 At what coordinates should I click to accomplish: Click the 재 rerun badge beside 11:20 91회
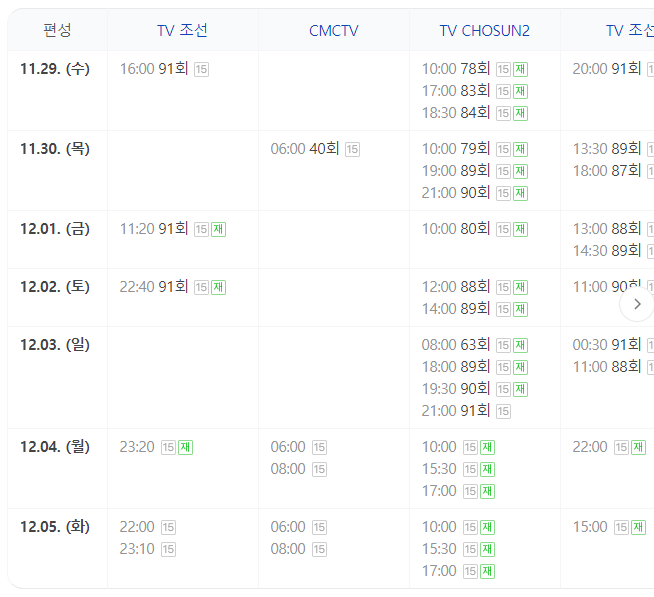pyautogui.click(x=219, y=229)
